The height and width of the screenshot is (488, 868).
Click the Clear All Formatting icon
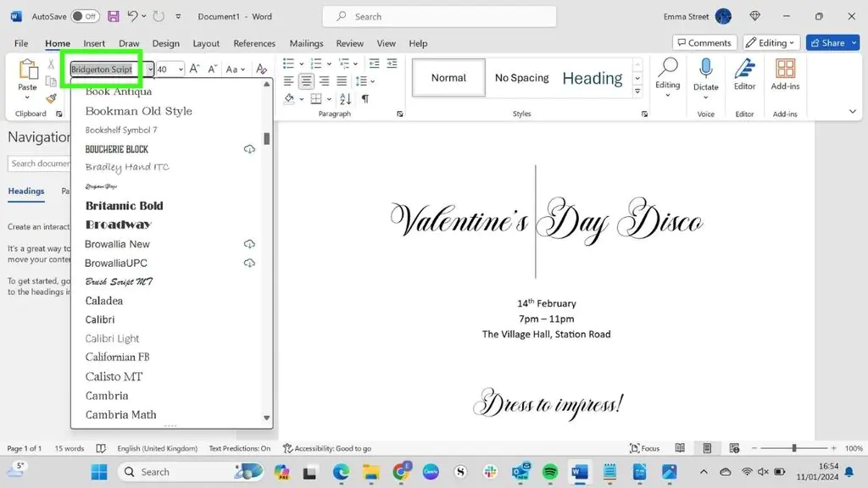pos(261,69)
